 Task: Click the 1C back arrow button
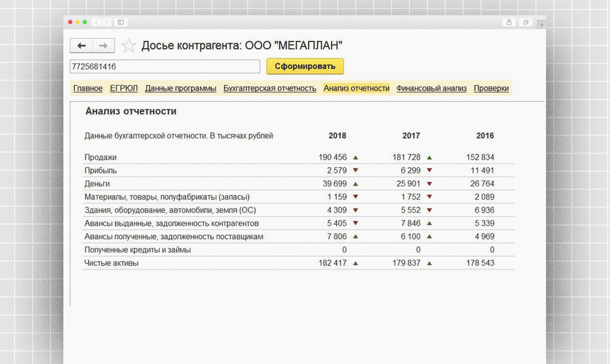click(81, 45)
